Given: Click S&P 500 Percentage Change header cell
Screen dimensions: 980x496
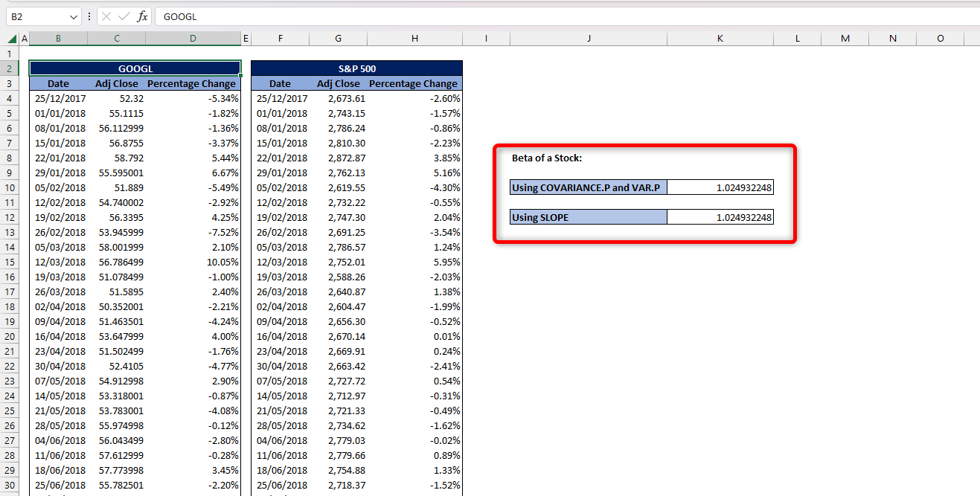Looking at the screenshot, I should [414, 83].
